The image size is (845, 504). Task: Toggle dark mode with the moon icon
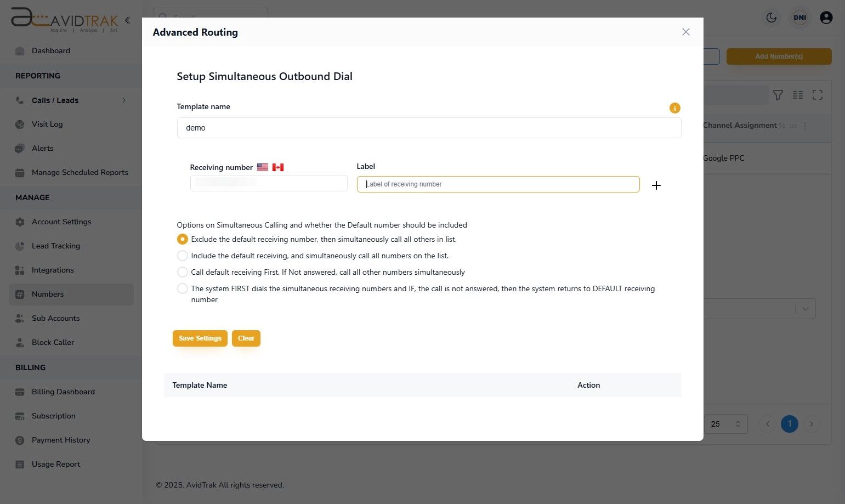pyautogui.click(x=772, y=18)
